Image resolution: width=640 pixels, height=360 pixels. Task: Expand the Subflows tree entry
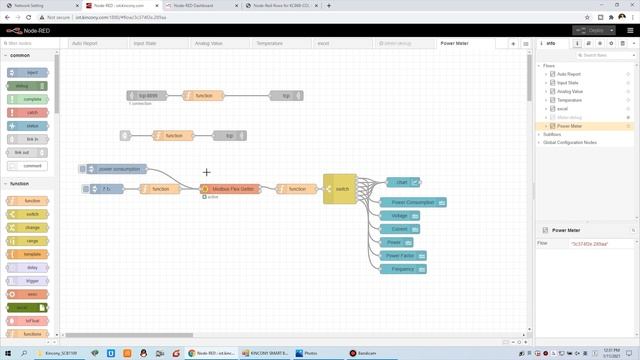(x=539, y=134)
